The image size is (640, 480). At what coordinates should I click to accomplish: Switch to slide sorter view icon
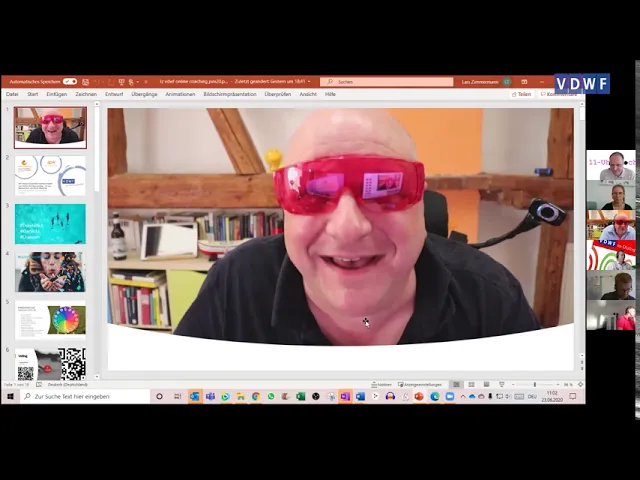coord(471,384)
